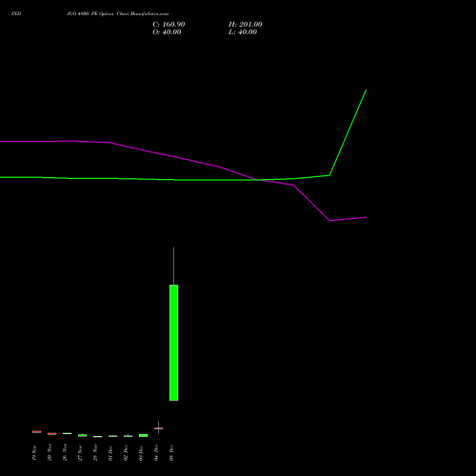Screen dimensions: 476x476
Task: Select the '03 Dec' date axis label
Action: point(141,453)
